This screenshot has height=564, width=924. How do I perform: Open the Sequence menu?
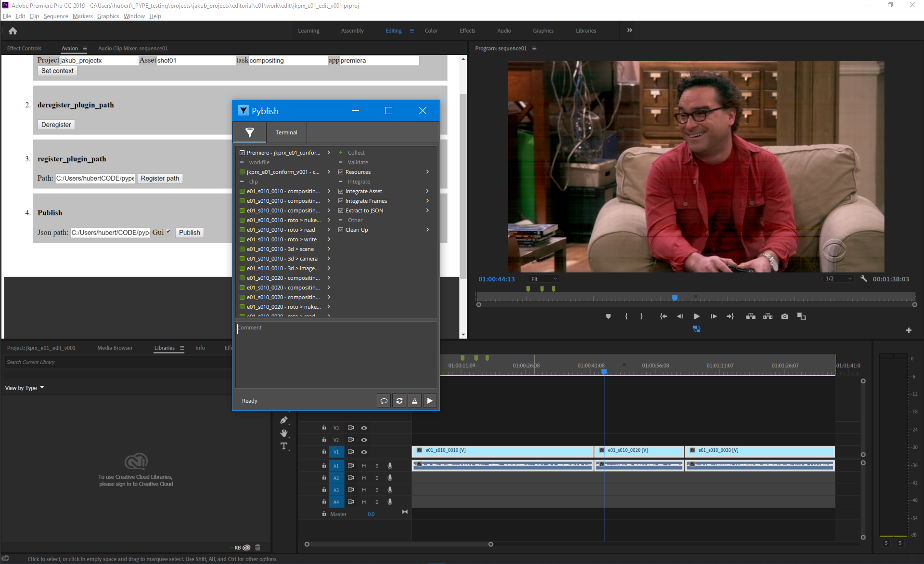(56, 16)
